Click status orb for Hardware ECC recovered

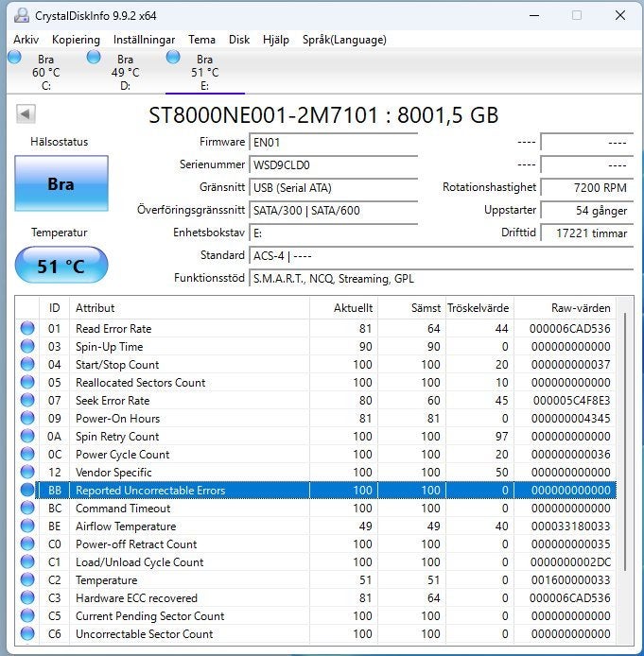tap(27, 597)
